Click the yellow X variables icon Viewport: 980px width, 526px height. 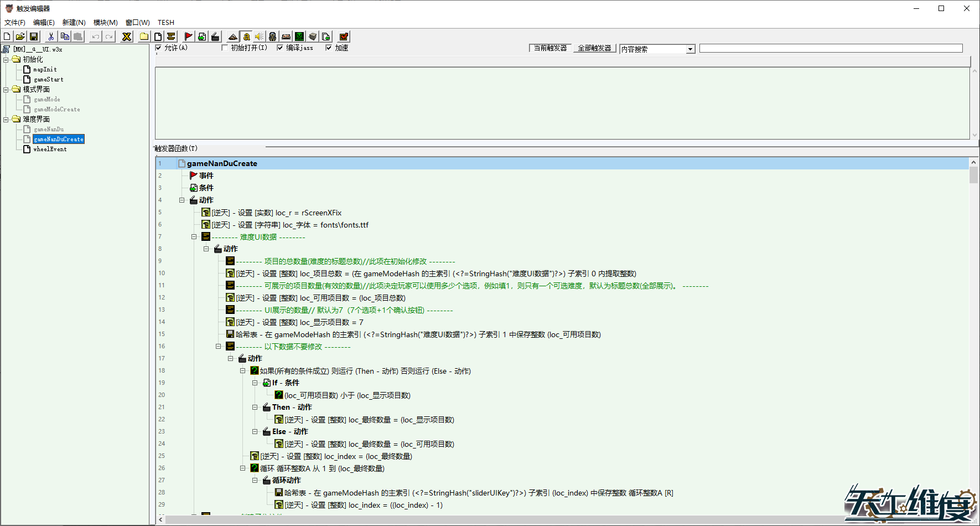(127, 37)
